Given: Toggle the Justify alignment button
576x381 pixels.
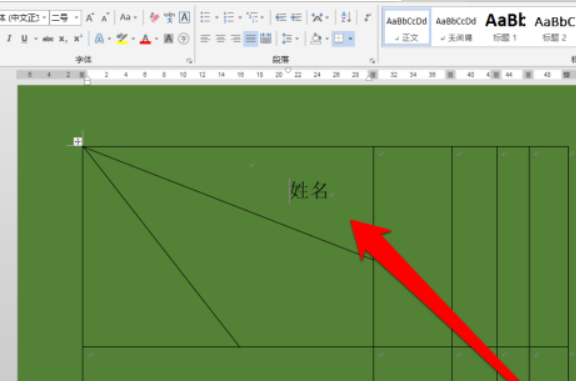Looking at the screenshot, I should point(251,39).
